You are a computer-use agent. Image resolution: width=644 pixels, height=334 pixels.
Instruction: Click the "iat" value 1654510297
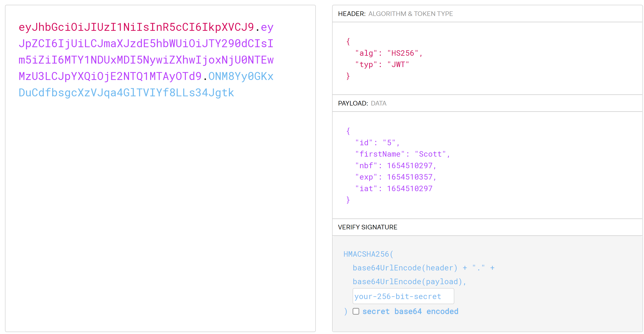(x=410, y=189)
